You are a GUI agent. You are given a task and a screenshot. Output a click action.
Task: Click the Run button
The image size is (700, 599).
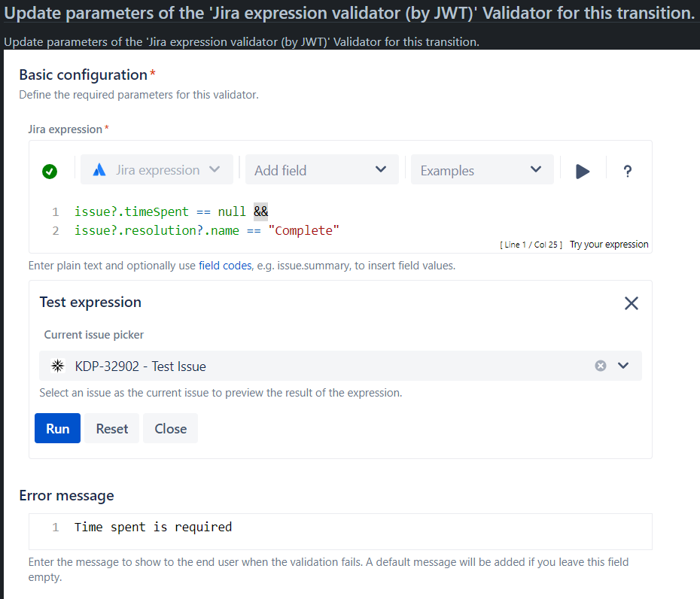(57, 428)
